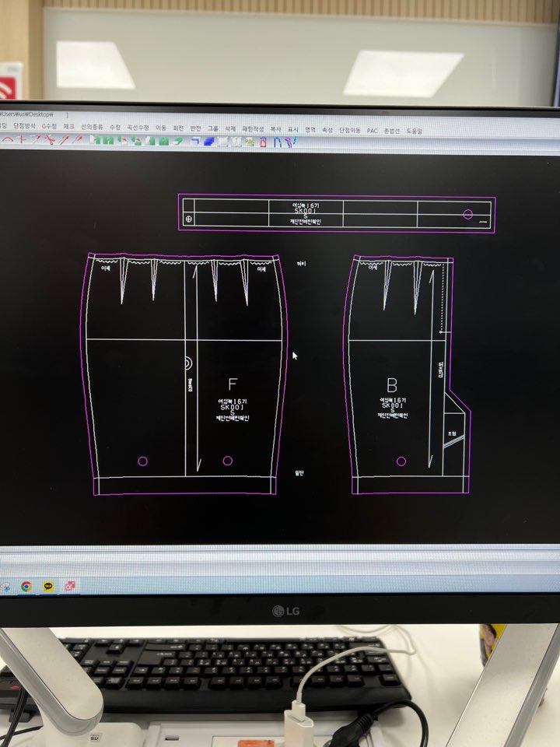Screen dimensions: 560x747
Task: Open KakaoTalk from the taskbar
Action: coord(48,586)
